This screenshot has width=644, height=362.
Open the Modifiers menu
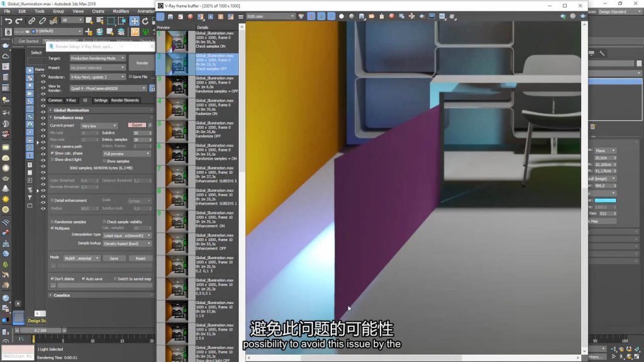tap(121, 11)
